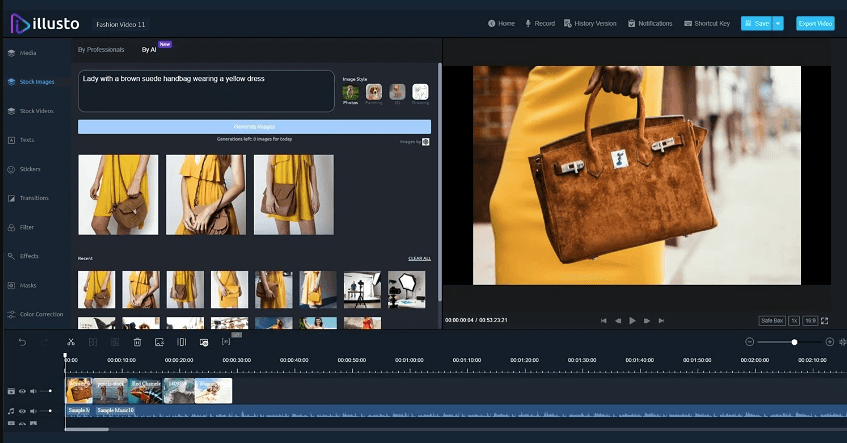Toggle music track visibility eye
Image resolution: width=847 pixels, height=443 pixels.
point(22,411)
